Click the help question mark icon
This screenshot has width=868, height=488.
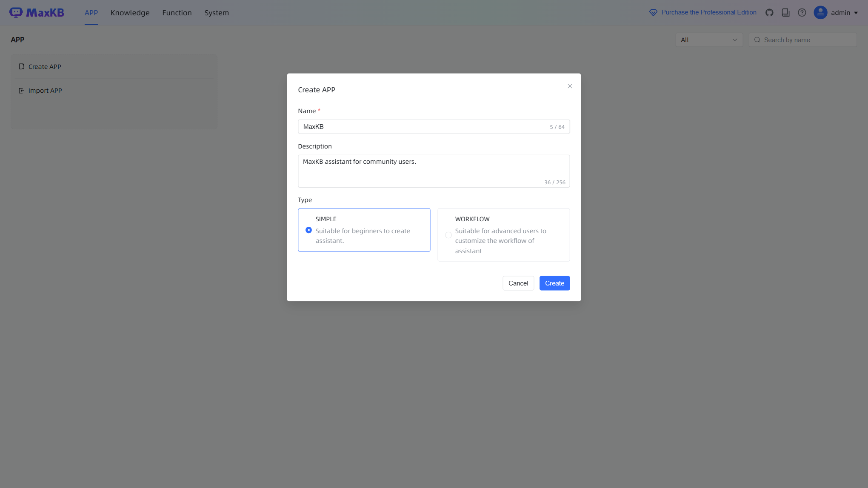(802, 12)
